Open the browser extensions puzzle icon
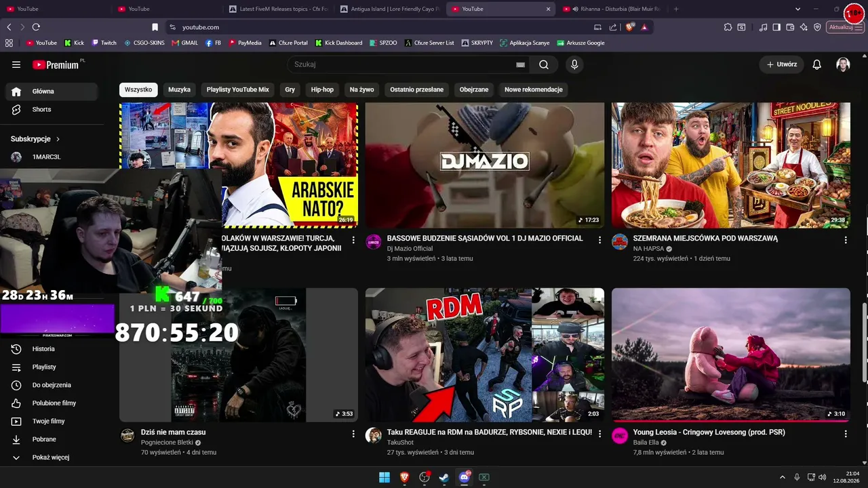Screen dimensions: 868x488 728,27
